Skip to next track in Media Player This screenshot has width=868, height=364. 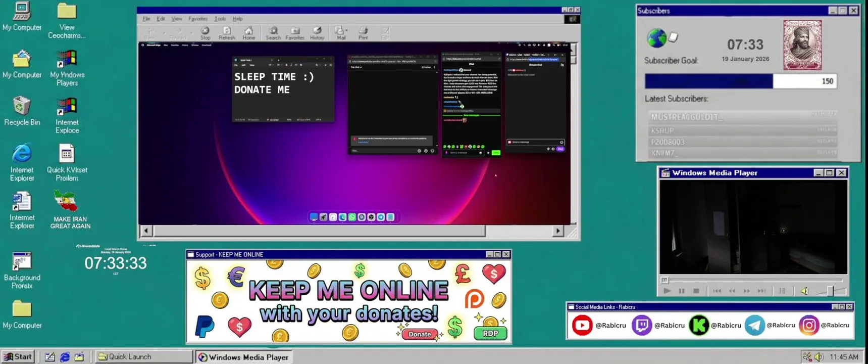click(x=762, y=291)
